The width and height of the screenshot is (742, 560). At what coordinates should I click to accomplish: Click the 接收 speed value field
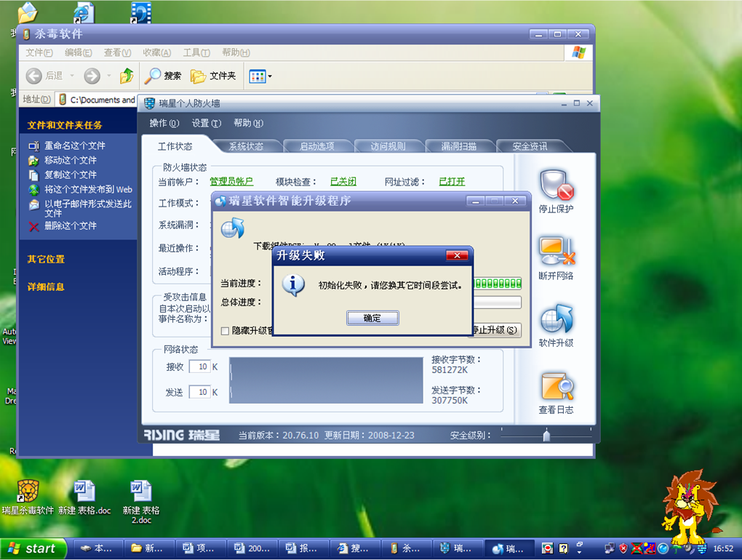click(x=200, y=367)
